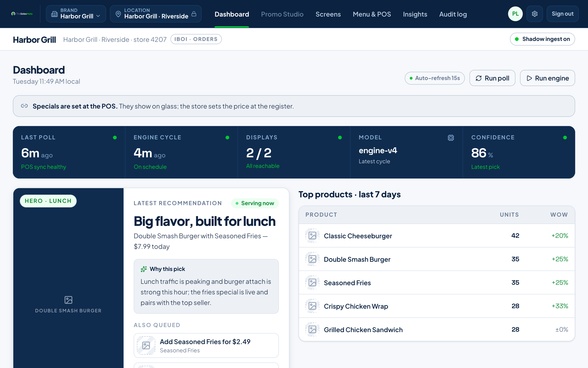Click the Confidence green status dot

pyautogui.click(x=565, y=138)
